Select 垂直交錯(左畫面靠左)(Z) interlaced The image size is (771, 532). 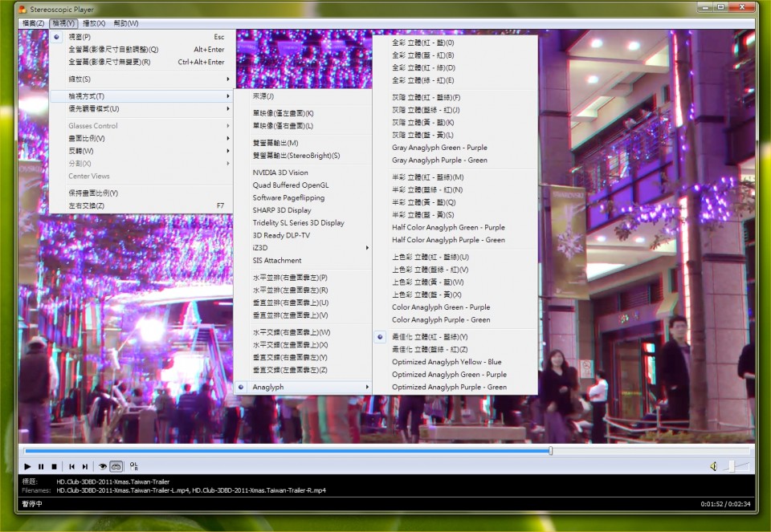click(303, 370)
